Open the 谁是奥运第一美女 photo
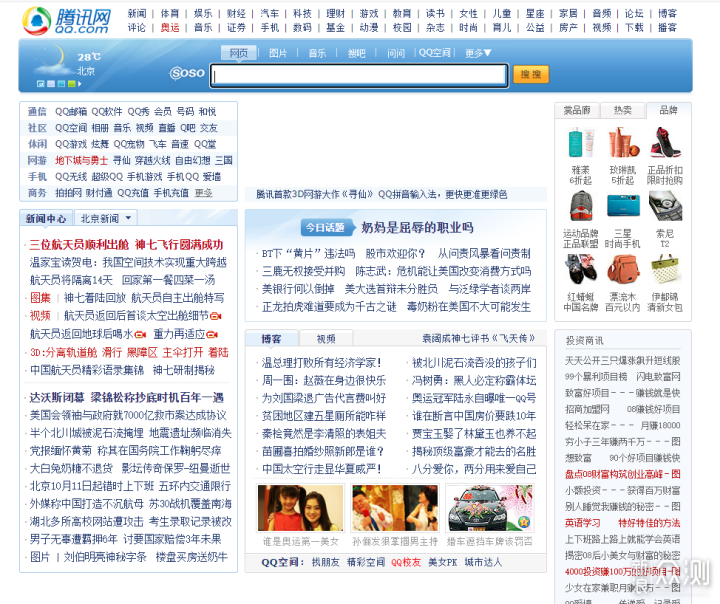Screen dimensions: 720x604 [x=300, y=508]
